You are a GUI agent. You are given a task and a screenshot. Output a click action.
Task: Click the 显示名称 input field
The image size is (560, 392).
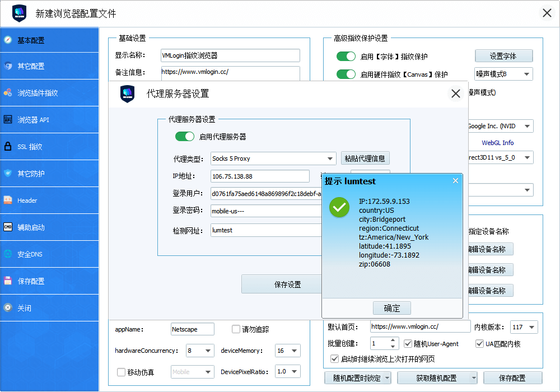(x=230, y=55)
